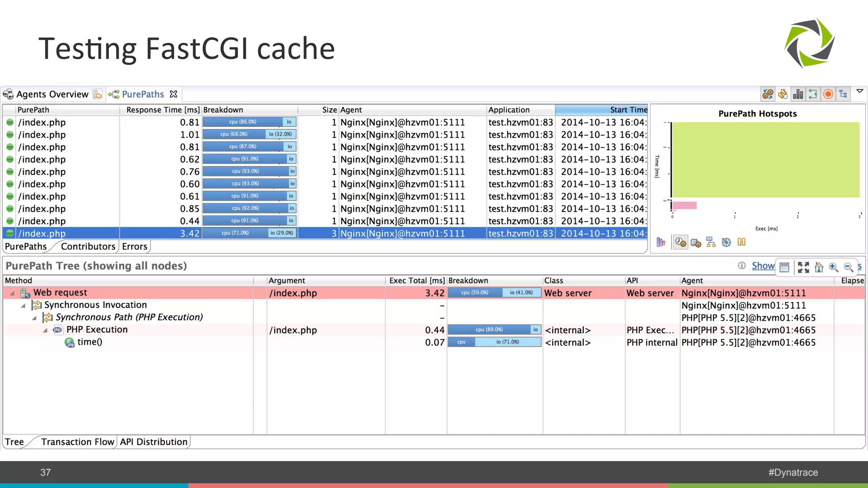Click the PHP Execution node icon
Image resolution: width=868 pixels, height=488 pixels.
[x=58, y=330]
